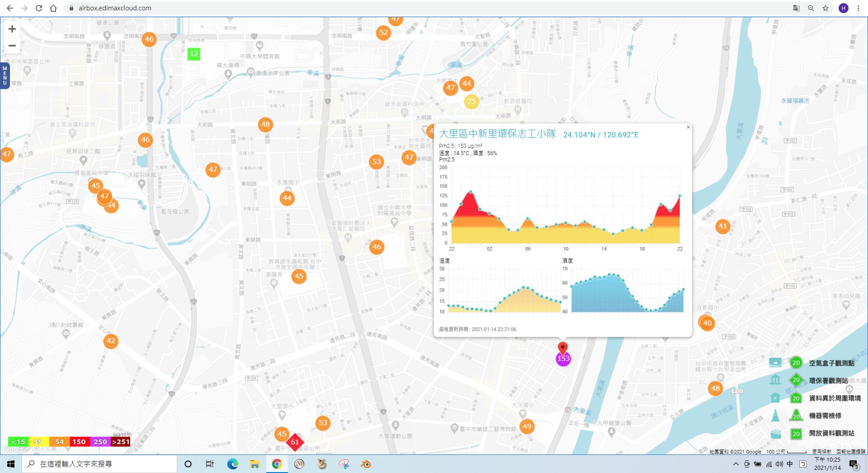Click the address bar airbox.edimaxcloud.com
This screenshot has width=868, height=473.
click(115, 8)
